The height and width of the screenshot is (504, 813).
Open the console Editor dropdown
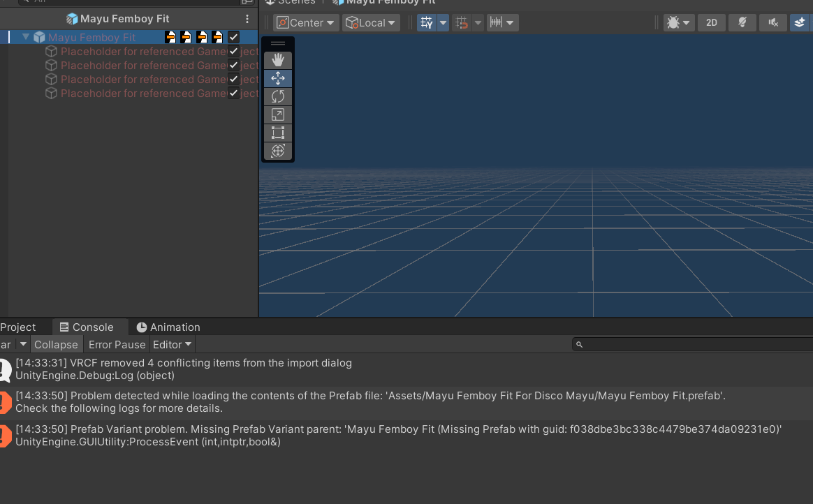tap(172, 344)
